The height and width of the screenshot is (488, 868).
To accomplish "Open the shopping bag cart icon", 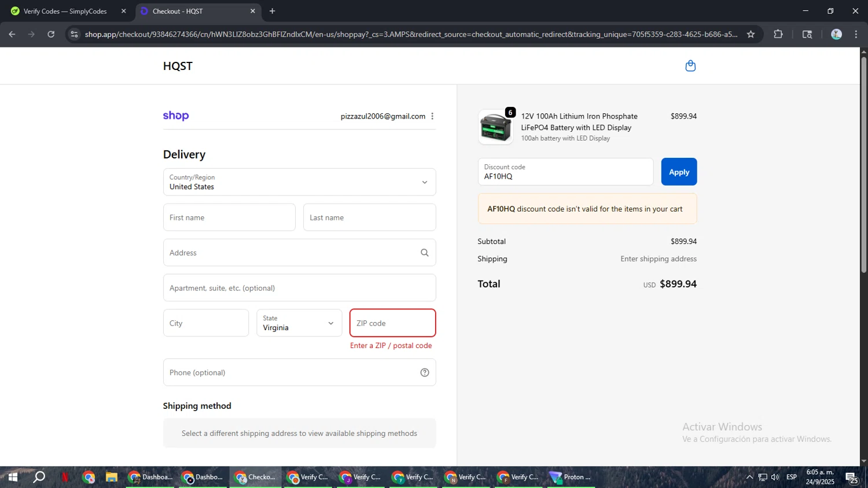I will 690,66.
